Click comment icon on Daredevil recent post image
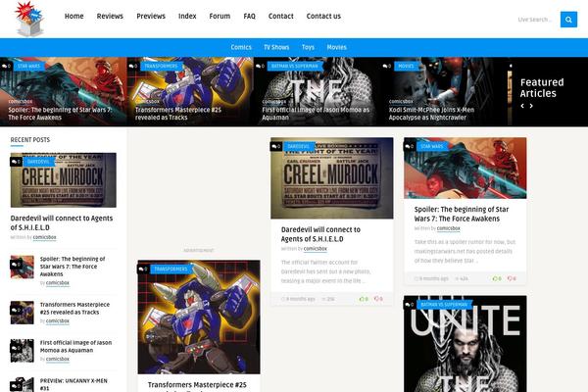The width and height of the screenshot is (588, 392). 16,162
